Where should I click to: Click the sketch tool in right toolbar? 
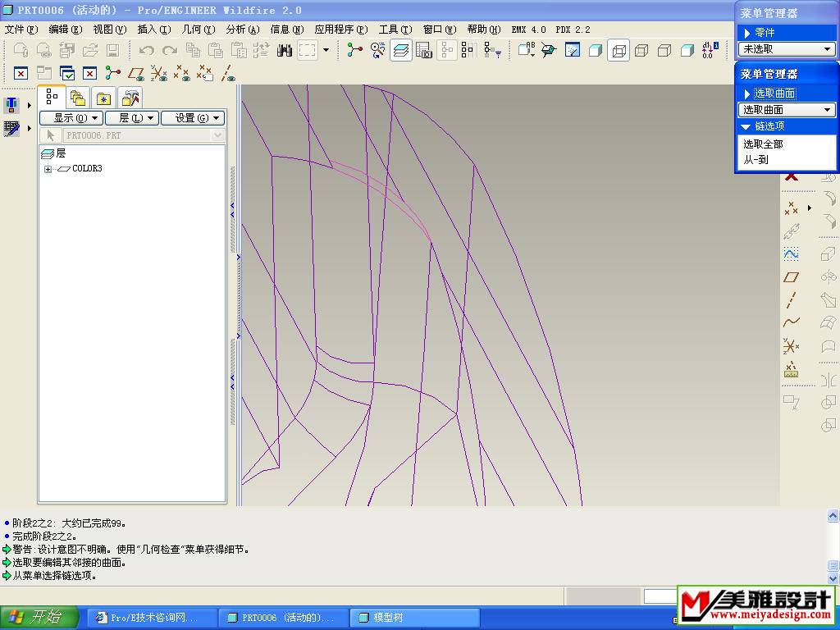coord(791,254)
